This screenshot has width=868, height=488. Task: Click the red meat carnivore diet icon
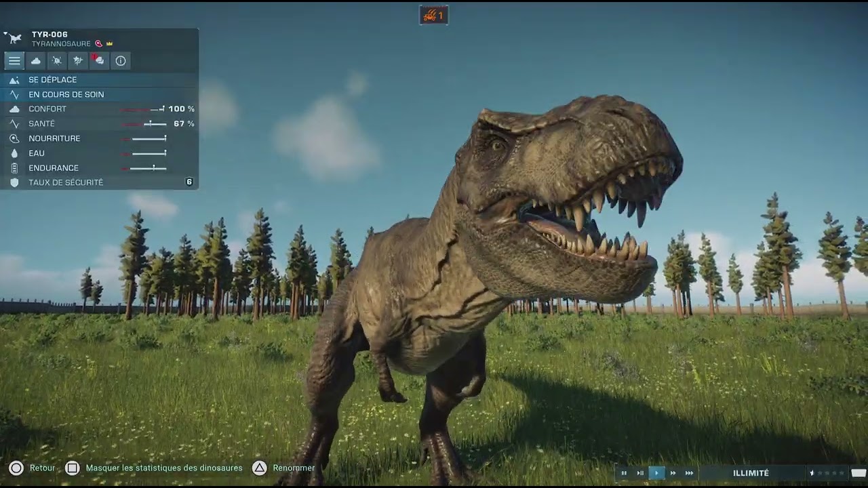[x=98, y=44]
